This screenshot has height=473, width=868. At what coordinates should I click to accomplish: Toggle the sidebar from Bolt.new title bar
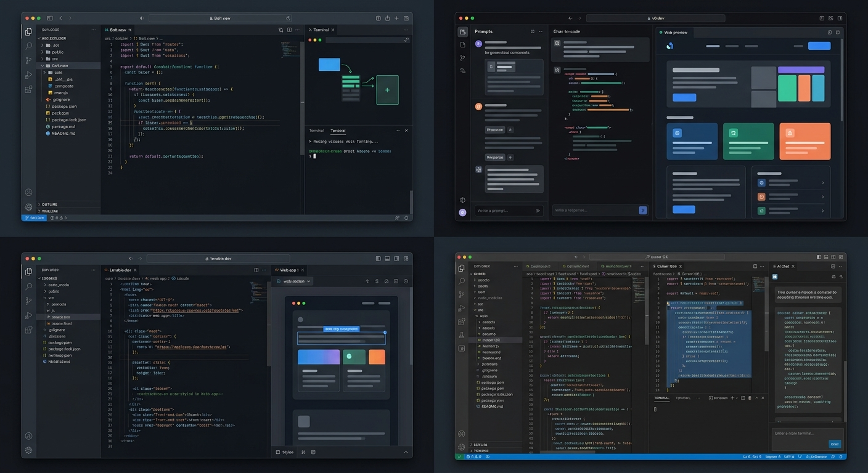(x=50, y=18)
